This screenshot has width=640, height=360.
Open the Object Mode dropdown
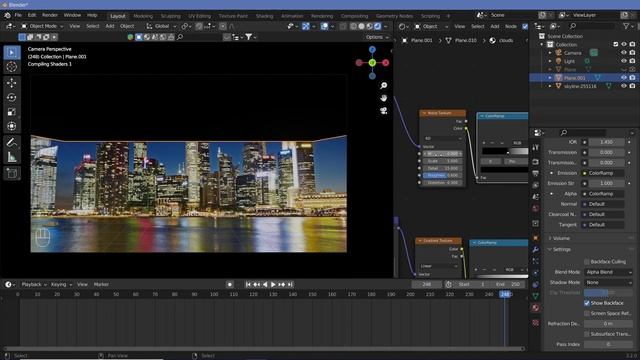point(42,26)
